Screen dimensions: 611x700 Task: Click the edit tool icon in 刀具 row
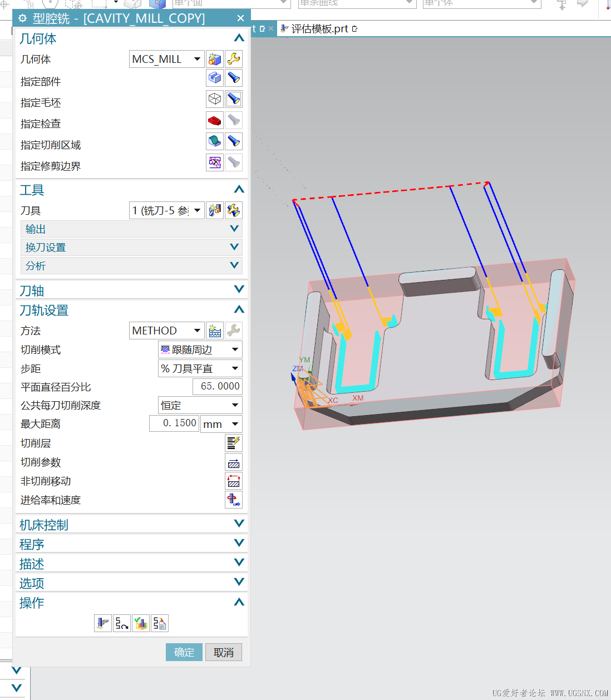[234, 210]
